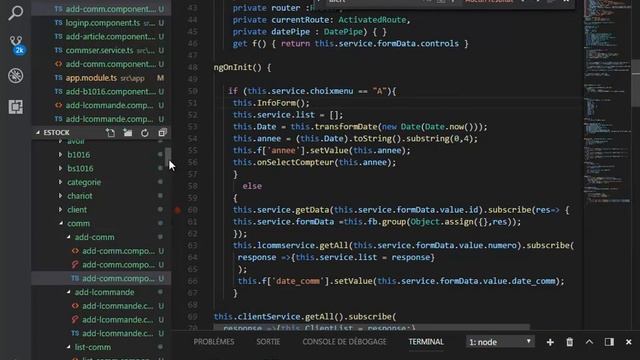Open the Extensions view in activity bar
640x360 pixels.
click(16, 107)
